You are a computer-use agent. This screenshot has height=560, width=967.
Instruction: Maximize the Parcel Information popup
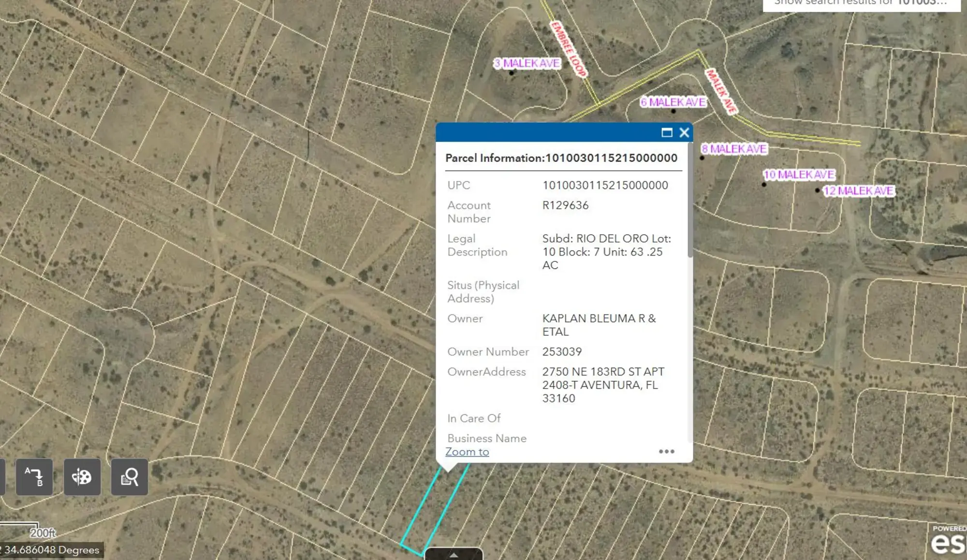tap(667, 132)
